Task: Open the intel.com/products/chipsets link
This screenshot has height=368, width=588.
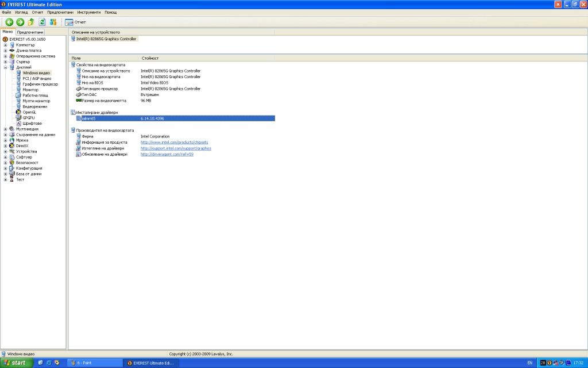Action: tap(174, 143)
